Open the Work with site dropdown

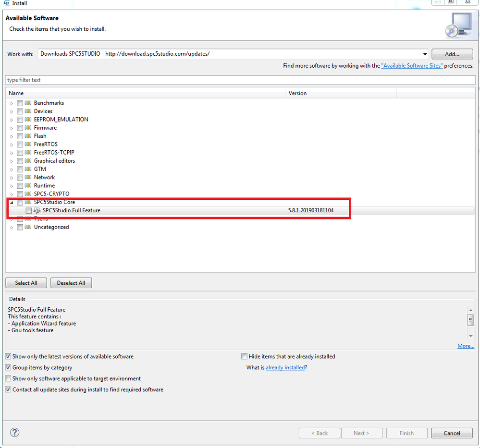425,54
